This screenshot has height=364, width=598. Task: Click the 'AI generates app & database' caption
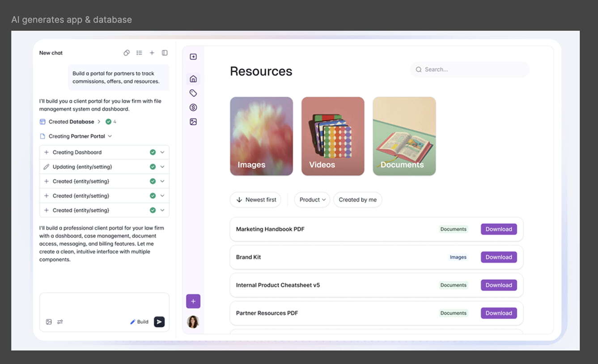coord(72,20)
